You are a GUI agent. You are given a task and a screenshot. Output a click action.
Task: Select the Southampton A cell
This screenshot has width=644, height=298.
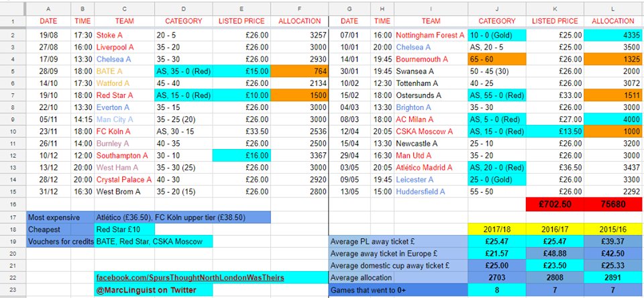click(125, 156)
